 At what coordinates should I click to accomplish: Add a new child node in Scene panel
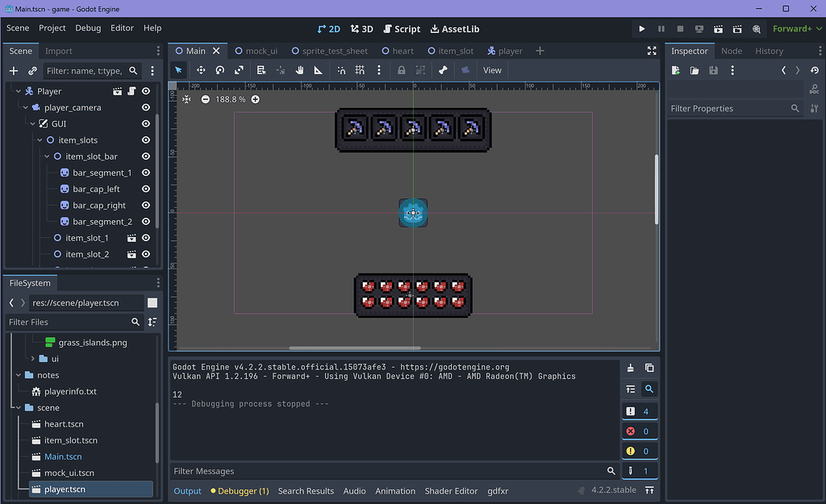coord(12,71)
